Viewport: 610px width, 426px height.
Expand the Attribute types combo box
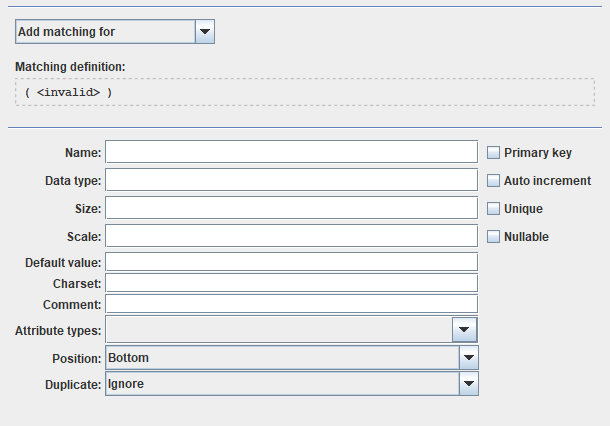[x=279, y=329]
